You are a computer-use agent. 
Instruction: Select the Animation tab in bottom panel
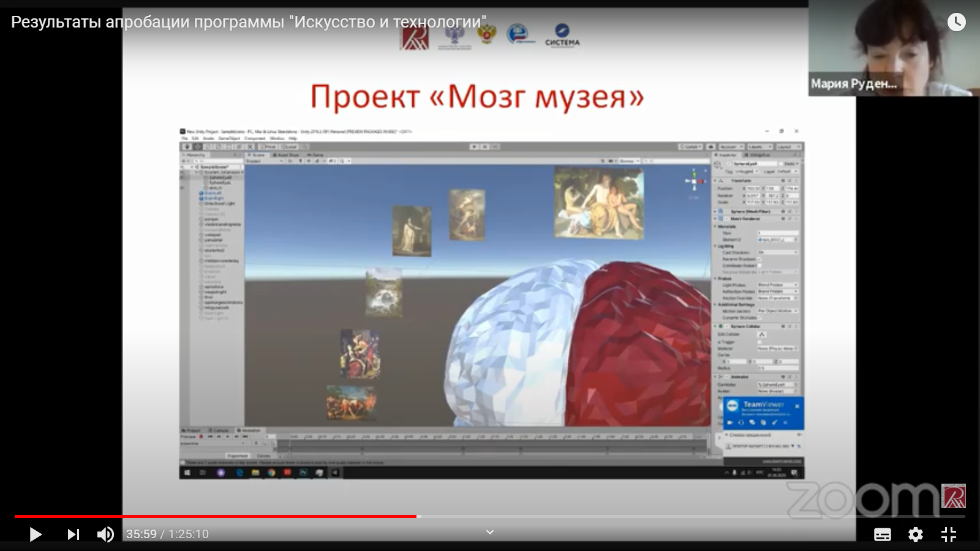(251, 430)
